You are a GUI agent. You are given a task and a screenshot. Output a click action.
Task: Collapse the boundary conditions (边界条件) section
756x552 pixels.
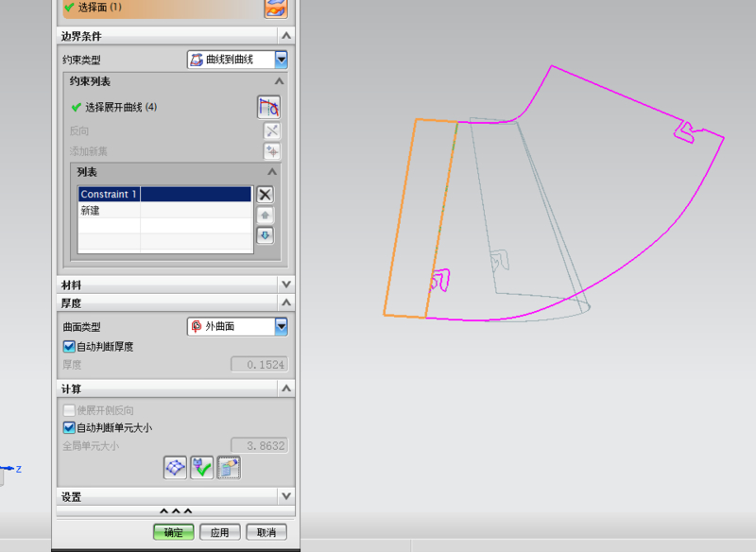pos(286,36)
